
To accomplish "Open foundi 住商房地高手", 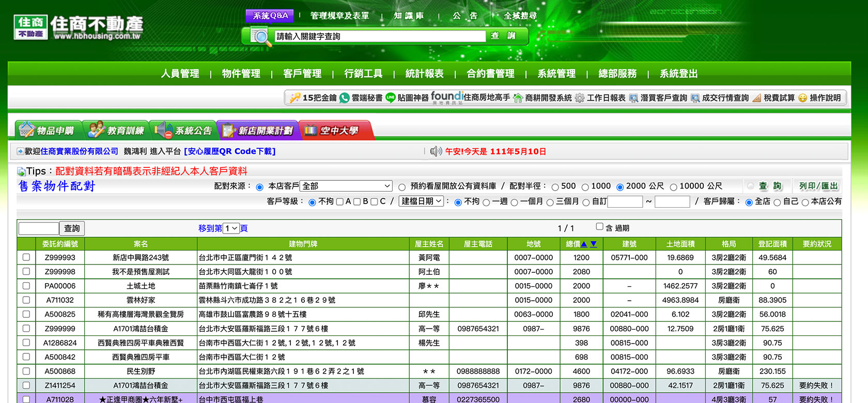I will point(471,98).
